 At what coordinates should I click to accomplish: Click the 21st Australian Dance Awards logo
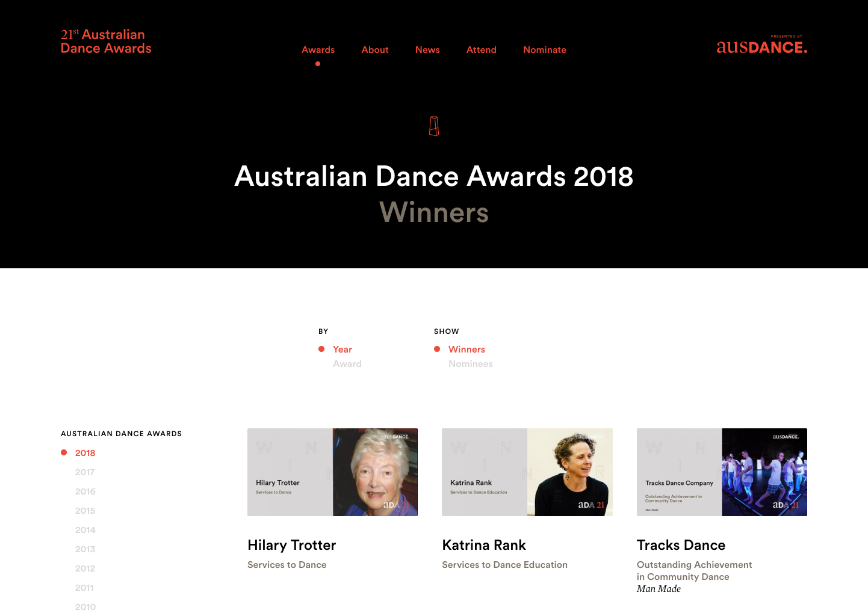(x=106, y=42)
